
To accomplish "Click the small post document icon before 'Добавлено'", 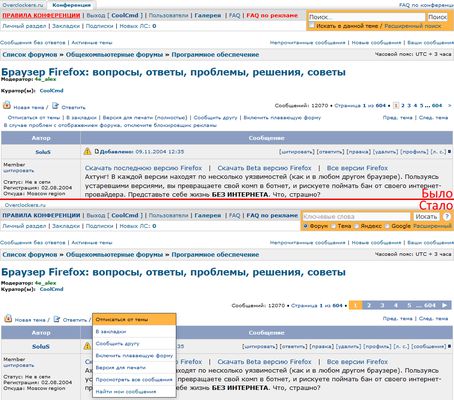I will click(x=97, y=151).
